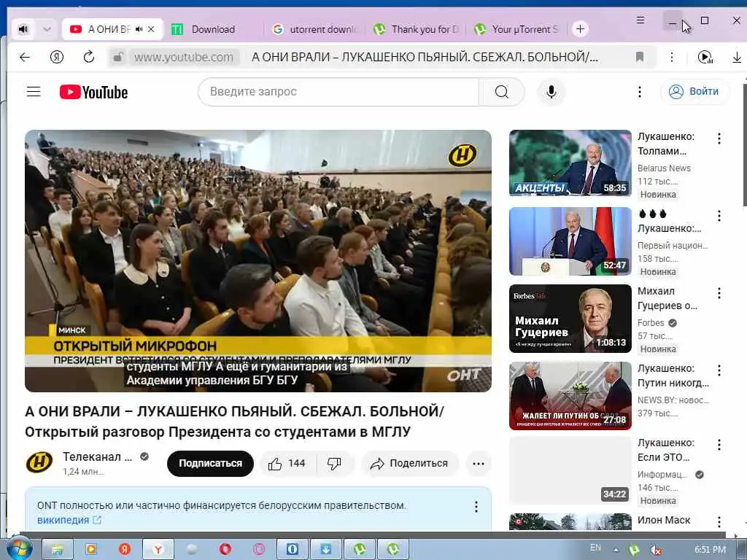Select the www.youtube.com address field
747x560 pixels.
[x=183, y=57]
